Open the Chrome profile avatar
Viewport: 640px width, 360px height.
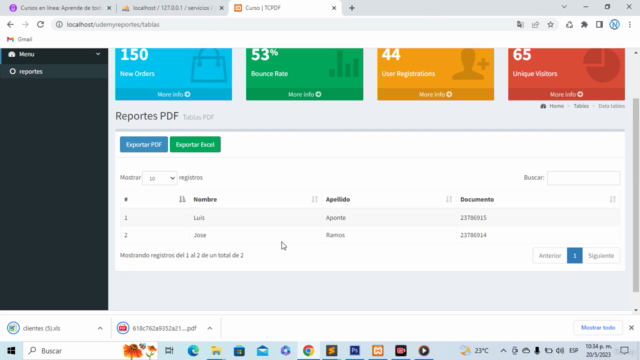[x=614, y=24]
